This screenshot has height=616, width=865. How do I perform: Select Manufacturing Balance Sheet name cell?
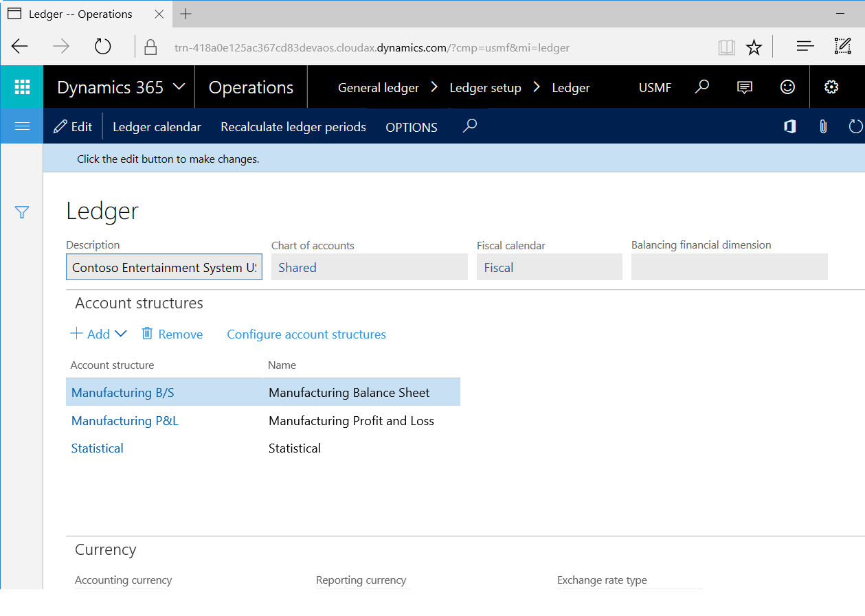(x=349, y=393)
